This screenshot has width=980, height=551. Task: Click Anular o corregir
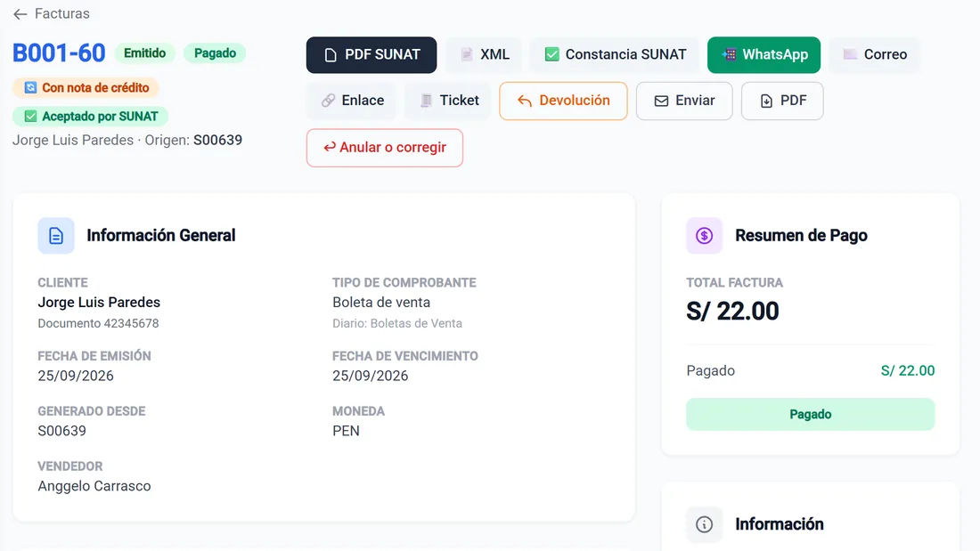coord(384,148)
